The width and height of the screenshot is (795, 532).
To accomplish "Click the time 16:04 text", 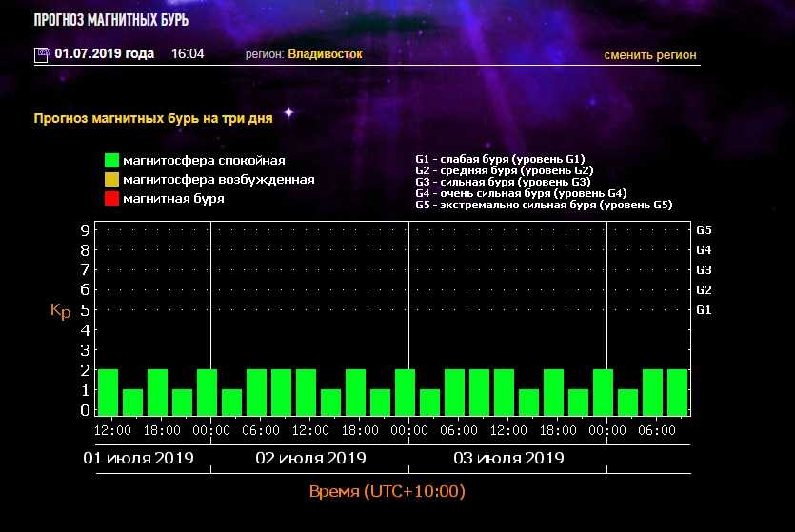I will (x=188, y=53).
